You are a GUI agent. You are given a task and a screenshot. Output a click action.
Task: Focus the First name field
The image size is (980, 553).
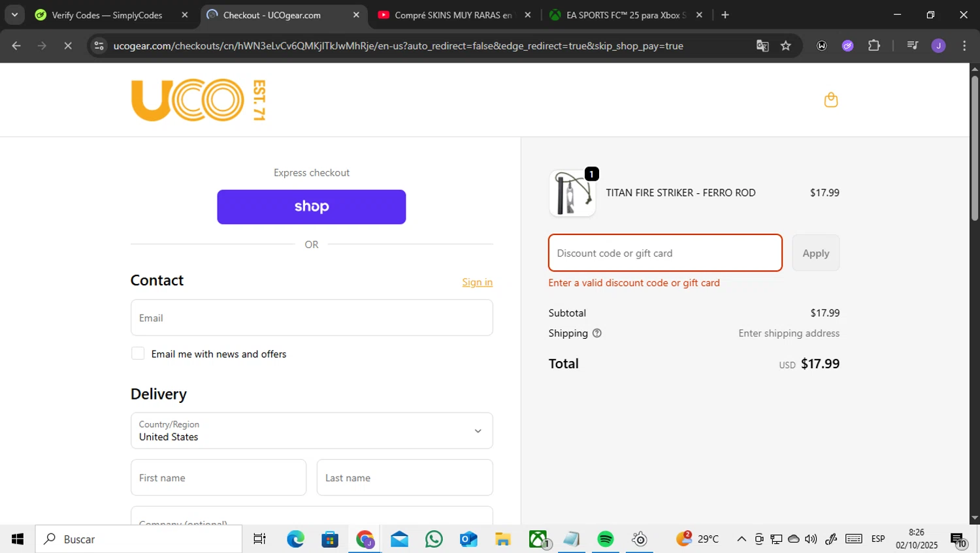(x=218, y=477)
